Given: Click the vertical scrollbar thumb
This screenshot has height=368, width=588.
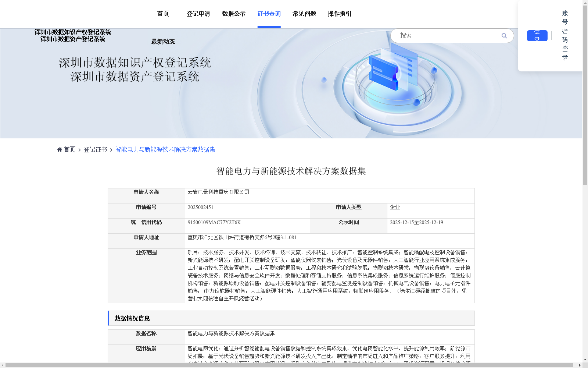Looking at the screenshot, I should [585, 96].
